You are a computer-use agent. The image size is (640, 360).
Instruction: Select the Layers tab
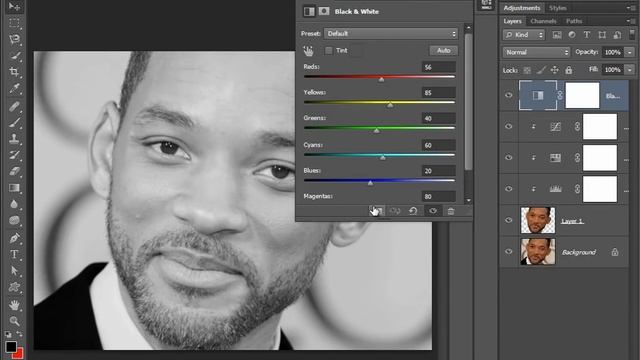pyautogui.click(x=512, y=21)
